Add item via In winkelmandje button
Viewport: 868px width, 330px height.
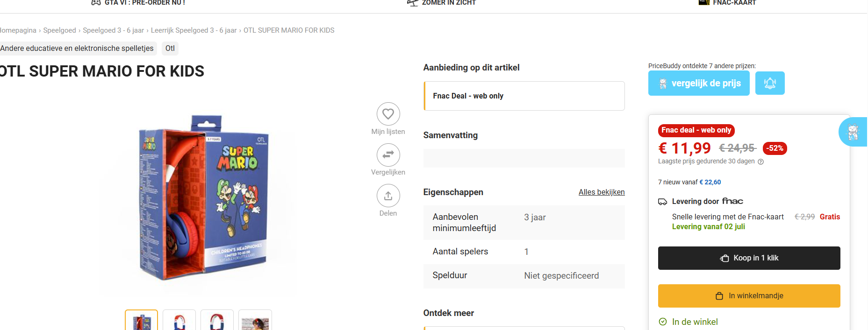pos(749,296)
